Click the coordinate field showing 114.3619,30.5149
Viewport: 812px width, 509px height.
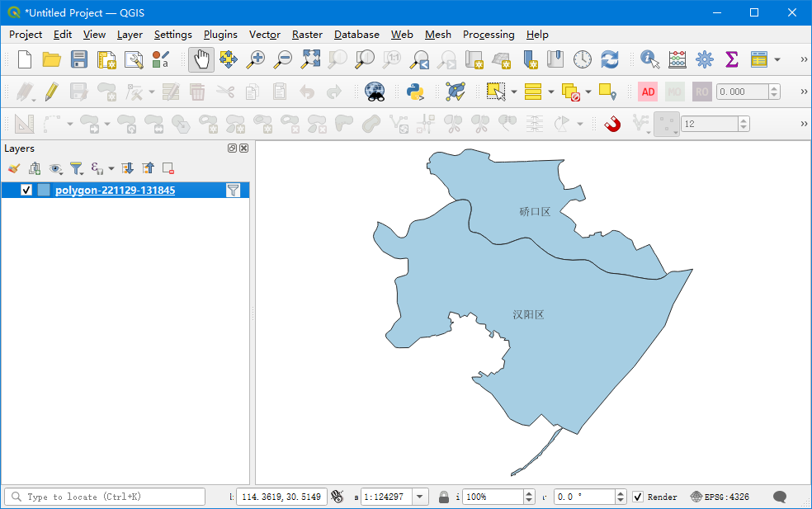pos(281,497)
